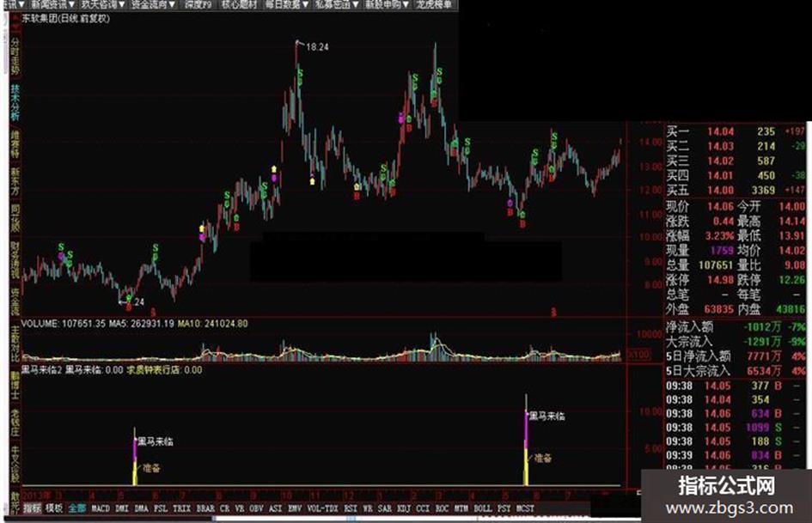Click the first 黑马来临 signal marker
This screenshot has width=812, height=523.
[x=156, y=441]
